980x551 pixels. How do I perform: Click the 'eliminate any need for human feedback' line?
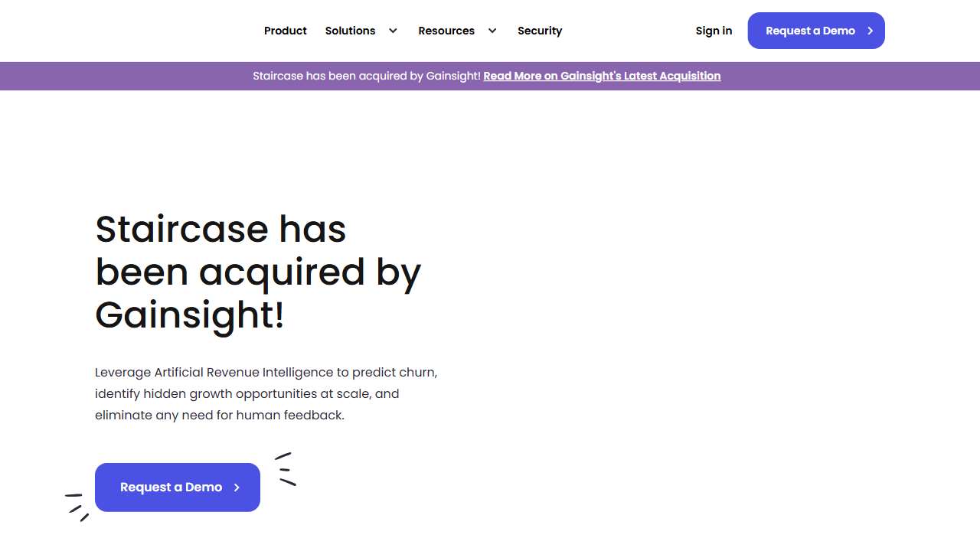(x=220, y=415)
